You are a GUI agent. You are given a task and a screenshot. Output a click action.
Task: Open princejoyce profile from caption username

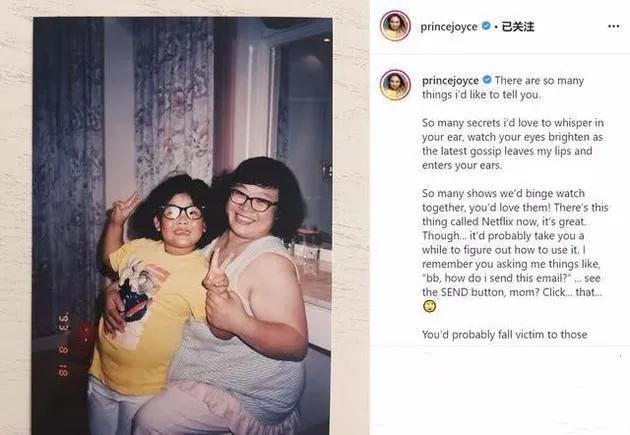point(450,81)
